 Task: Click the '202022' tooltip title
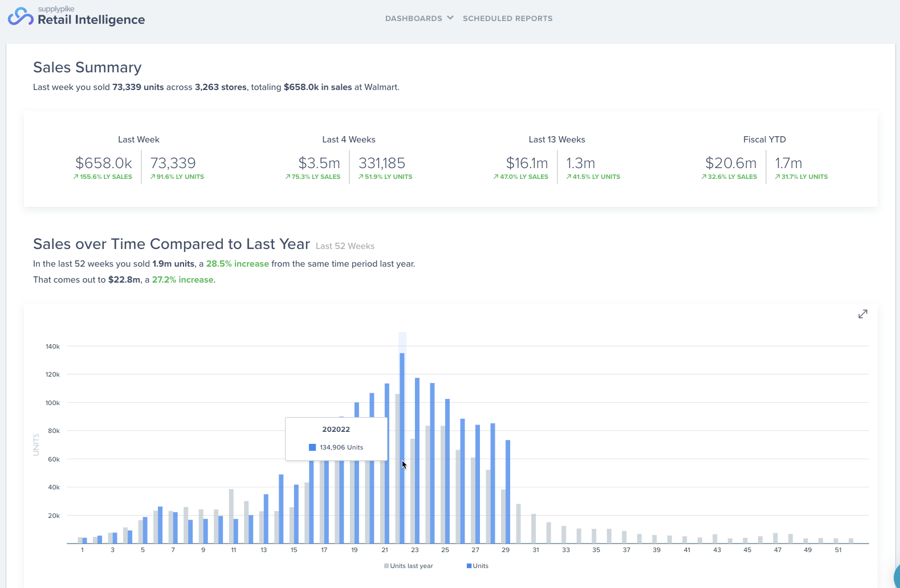click(336, 430)
